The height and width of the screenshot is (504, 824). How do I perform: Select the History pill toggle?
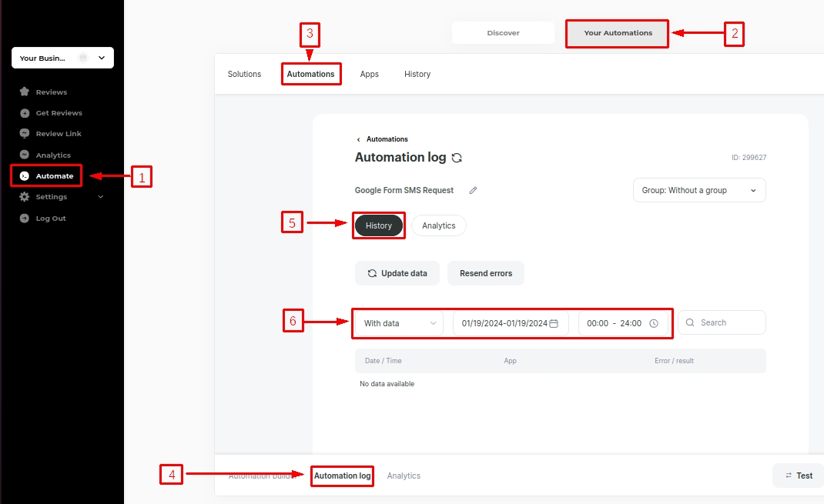click(x=379, y=225)
